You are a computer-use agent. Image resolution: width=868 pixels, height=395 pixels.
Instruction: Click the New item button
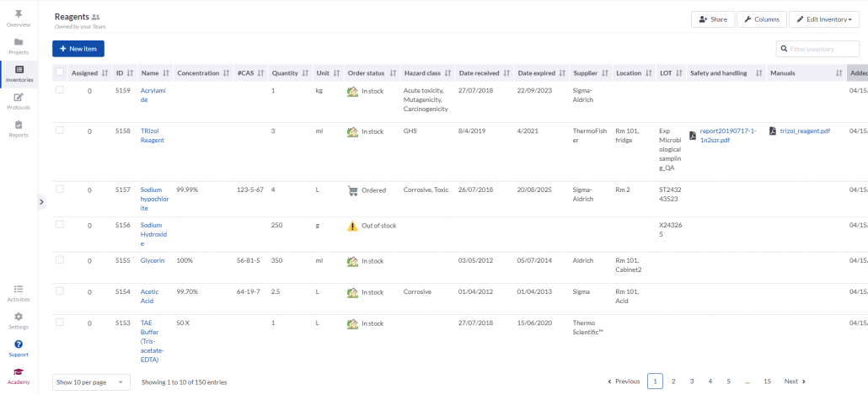[x=78, y=49]
